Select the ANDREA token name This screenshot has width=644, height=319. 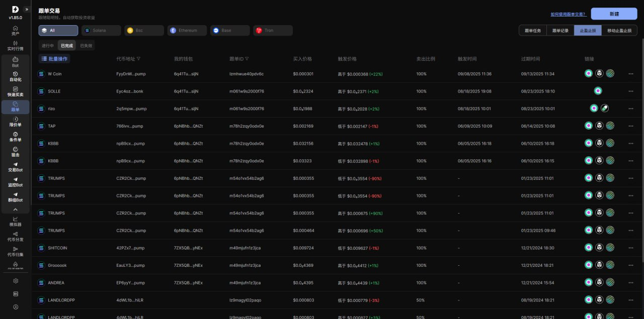pyautogui.click(x=56, y=283)
